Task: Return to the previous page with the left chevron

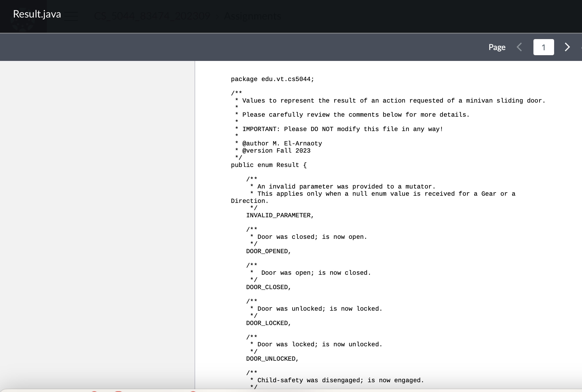Action: point(519,47)
